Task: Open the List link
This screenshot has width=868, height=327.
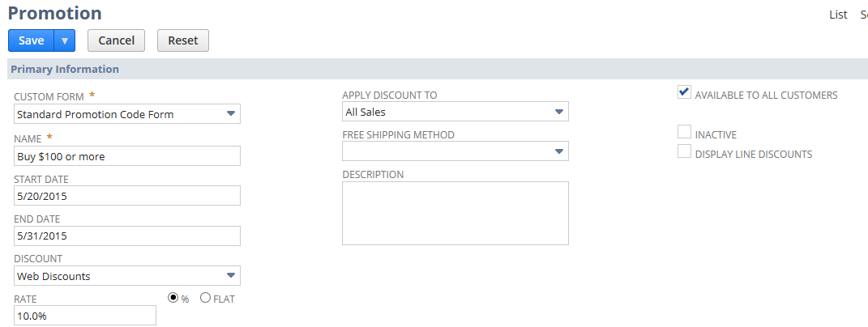Action: click(838, 15)
